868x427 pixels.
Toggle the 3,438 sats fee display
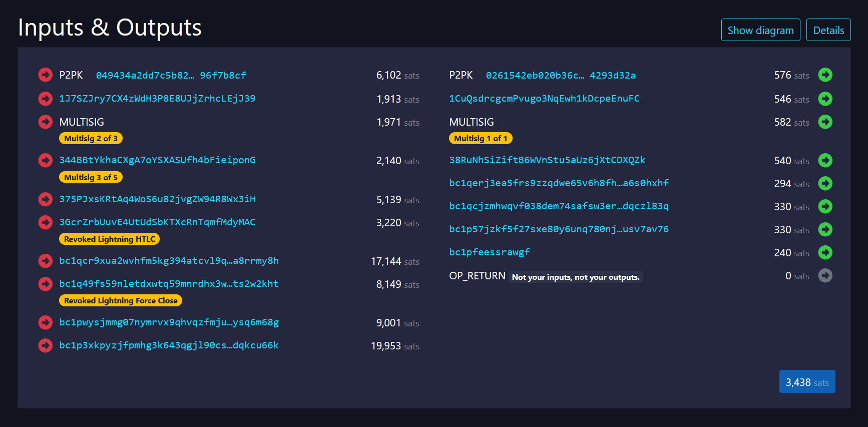point(806,382)
